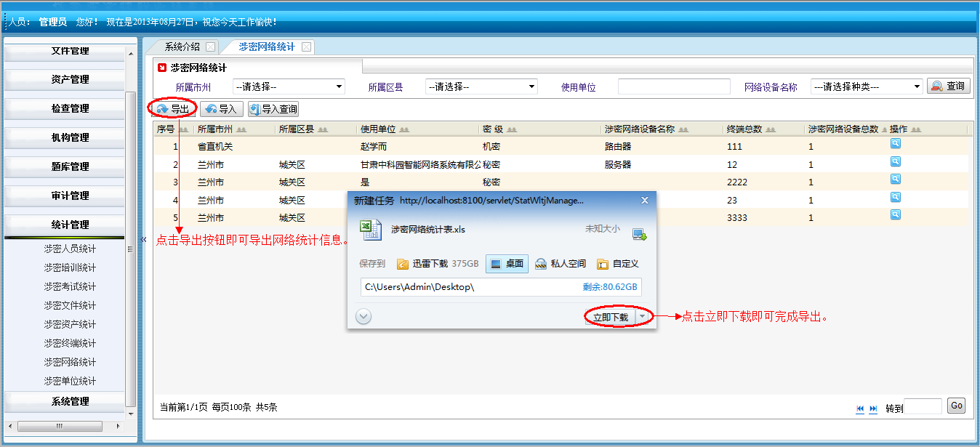
Task: Click the 查询 search button
Action: pyautogui.click(x=948, y=86)
